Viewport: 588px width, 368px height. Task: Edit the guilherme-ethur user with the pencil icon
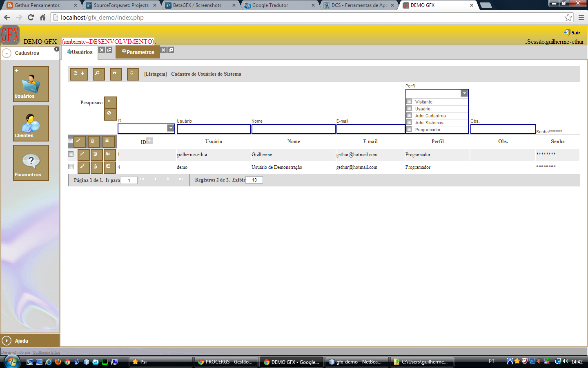[83, 154]
